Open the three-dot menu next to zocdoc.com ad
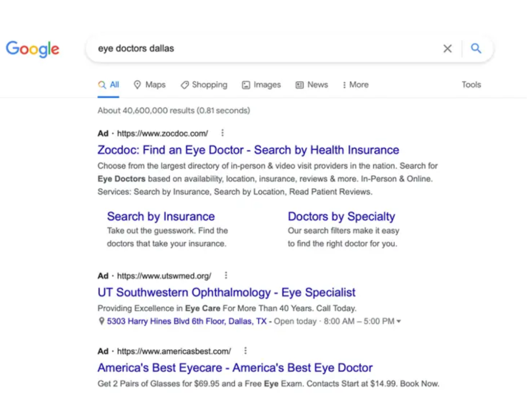531x420 pixels. click(223, 133)
